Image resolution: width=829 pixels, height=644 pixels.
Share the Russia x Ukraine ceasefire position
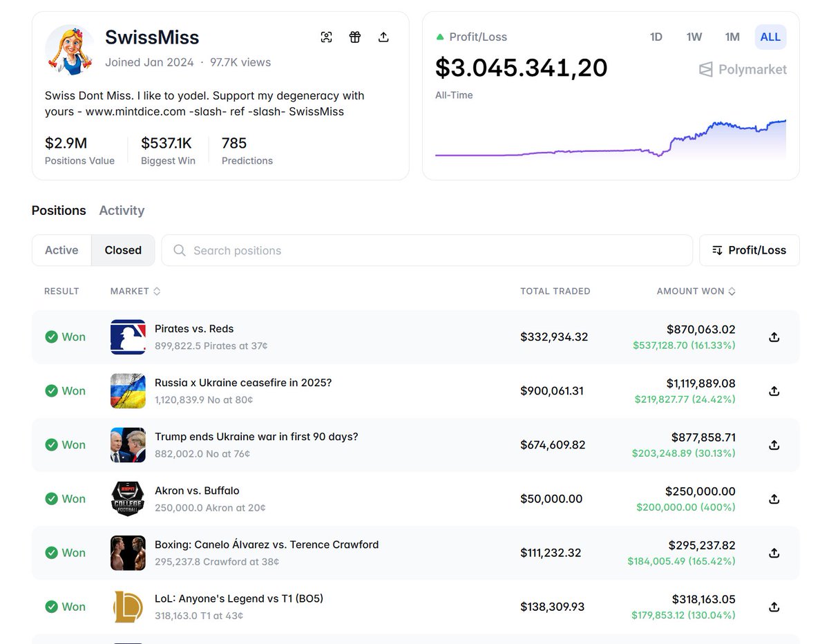click(x=774, y=390)
